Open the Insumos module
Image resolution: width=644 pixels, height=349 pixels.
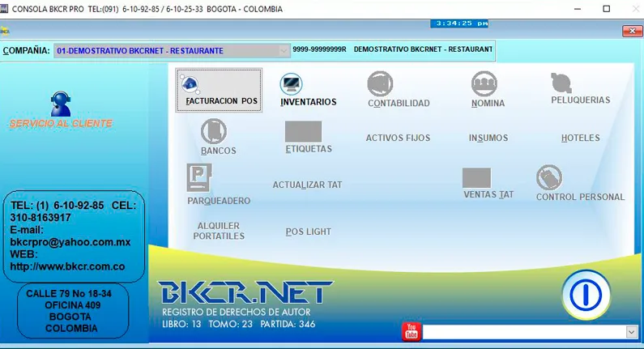point(488,138)
